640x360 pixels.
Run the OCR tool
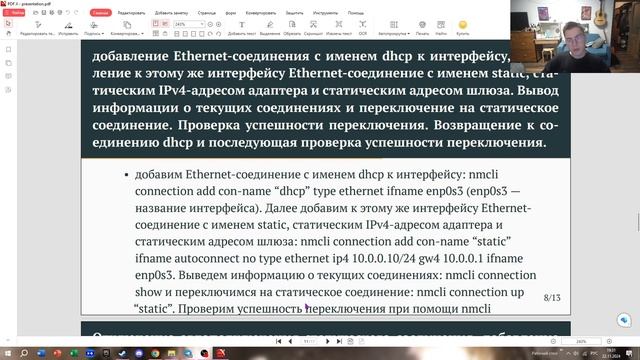[x=363, y=27]
